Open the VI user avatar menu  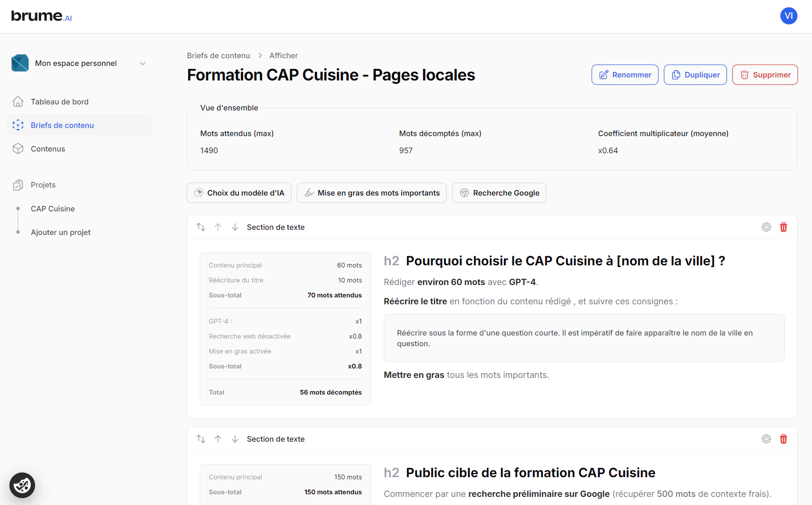788,16
